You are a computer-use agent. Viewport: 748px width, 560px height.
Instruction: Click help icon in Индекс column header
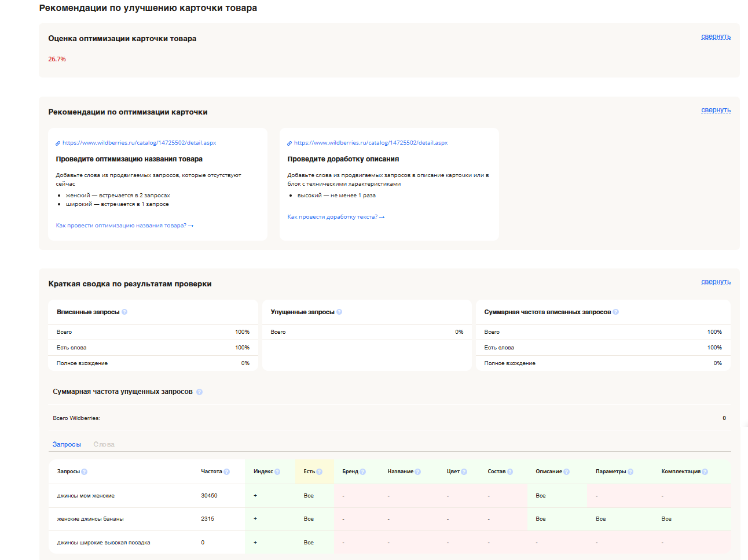coord(277,472)
